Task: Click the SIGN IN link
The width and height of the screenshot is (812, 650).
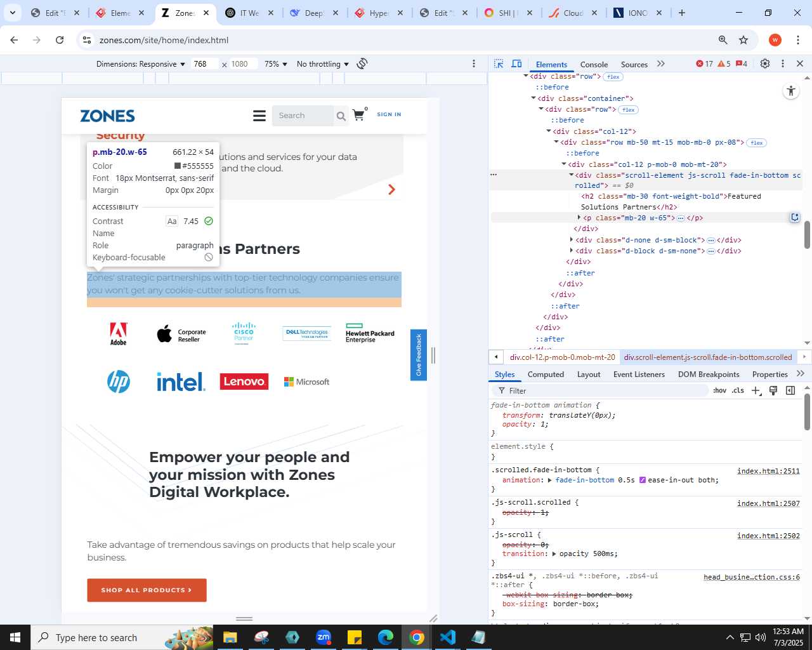Action: (389, 115)
